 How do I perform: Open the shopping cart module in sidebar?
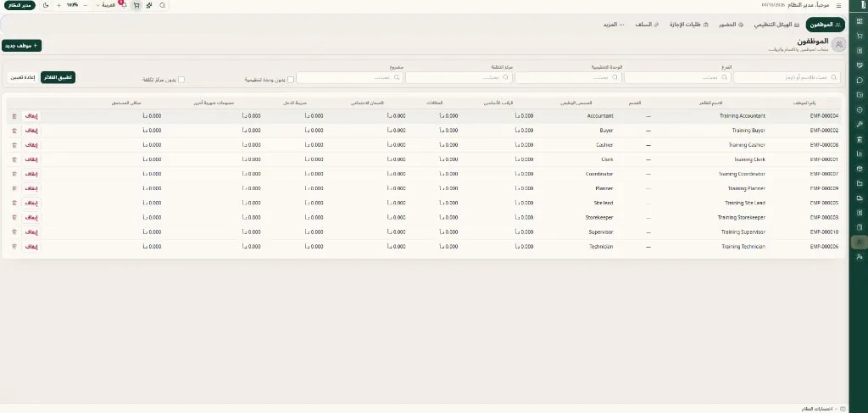[x=860, y=36]
